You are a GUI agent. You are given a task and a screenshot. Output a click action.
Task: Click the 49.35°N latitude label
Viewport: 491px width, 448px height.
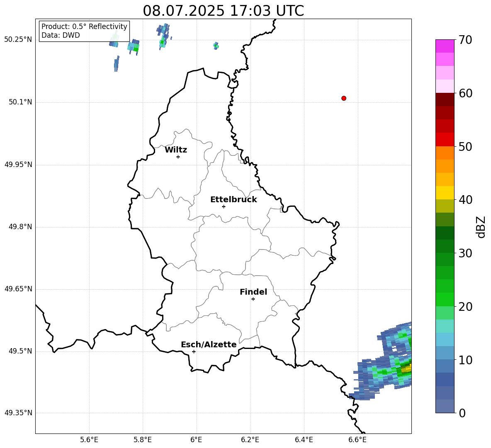point(18,413)
